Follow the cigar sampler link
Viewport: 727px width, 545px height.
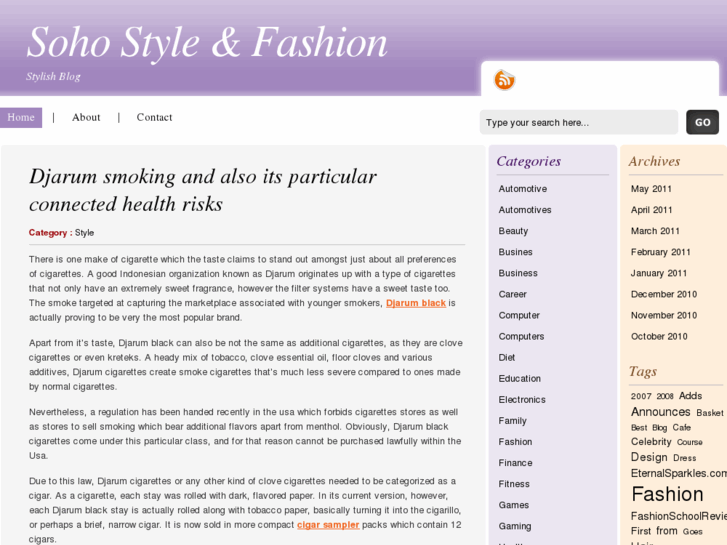click(x=328, y=525)
